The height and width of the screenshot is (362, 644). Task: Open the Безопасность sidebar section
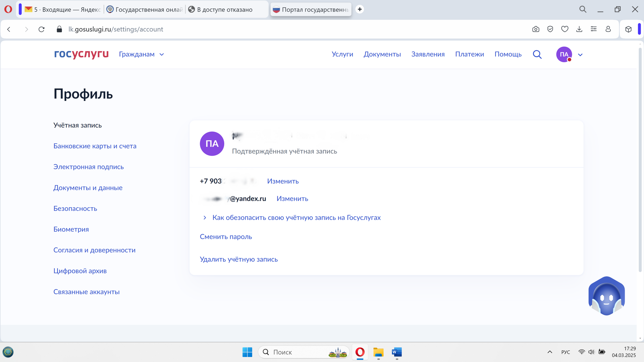(x=75, y=208)
